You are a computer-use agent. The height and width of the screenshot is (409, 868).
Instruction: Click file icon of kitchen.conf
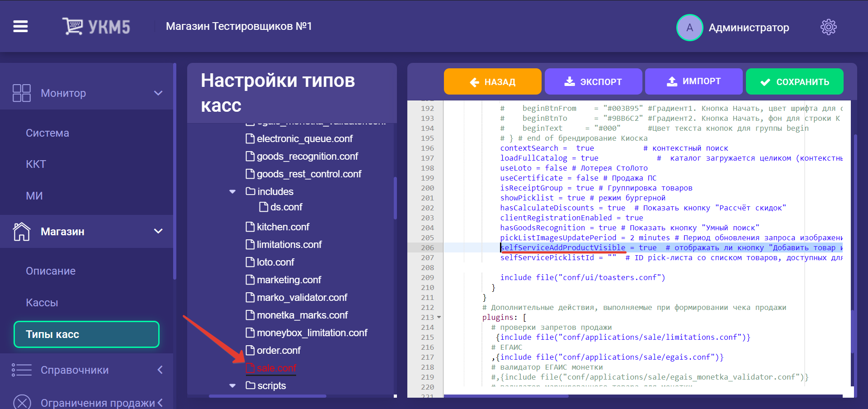250,227
